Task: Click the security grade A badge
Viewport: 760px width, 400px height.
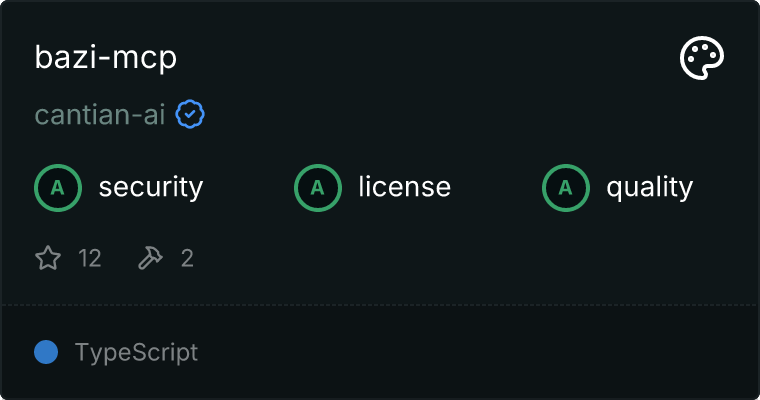Action: click(58, 187)
